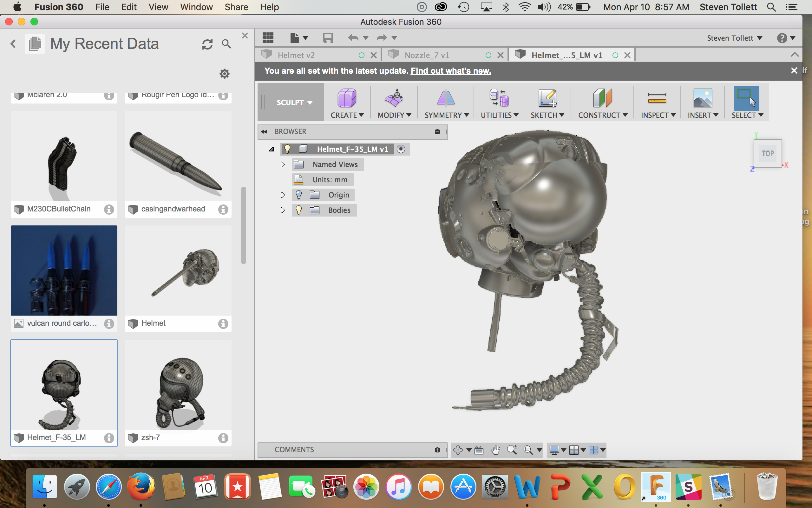Image resolution: width=812 pixels, height=508 pixels.
Task: Click the Construct plane icon
Action: pos(602,98)
